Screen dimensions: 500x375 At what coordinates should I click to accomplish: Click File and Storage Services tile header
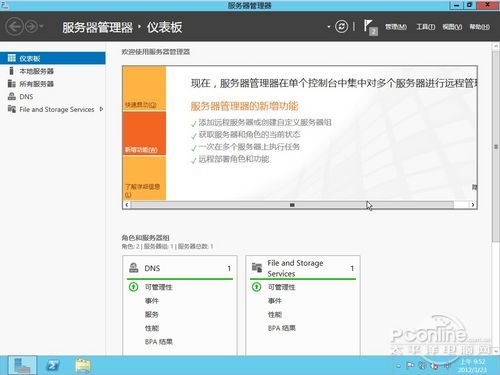tap(303, 268)
